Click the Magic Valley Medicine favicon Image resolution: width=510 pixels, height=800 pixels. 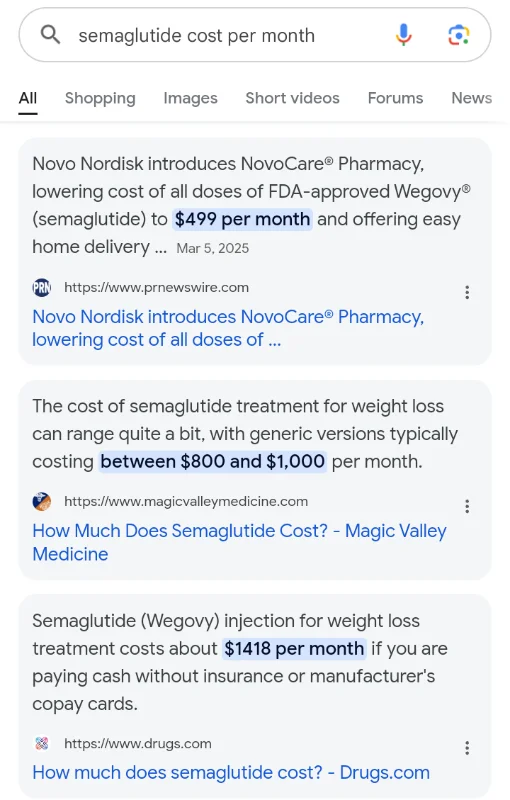point(42,502)
